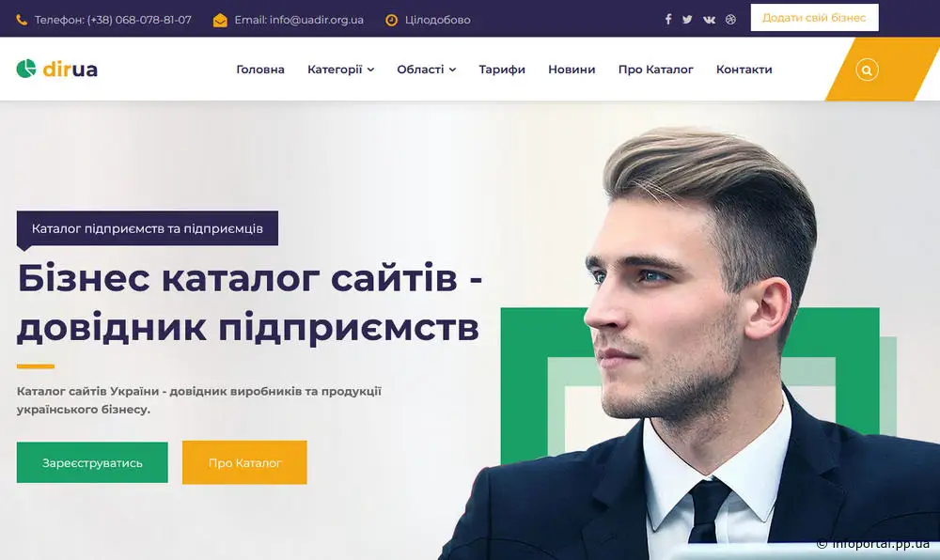
Task: Select Про Каталог in navigation bar
Action: pos(655,70)
